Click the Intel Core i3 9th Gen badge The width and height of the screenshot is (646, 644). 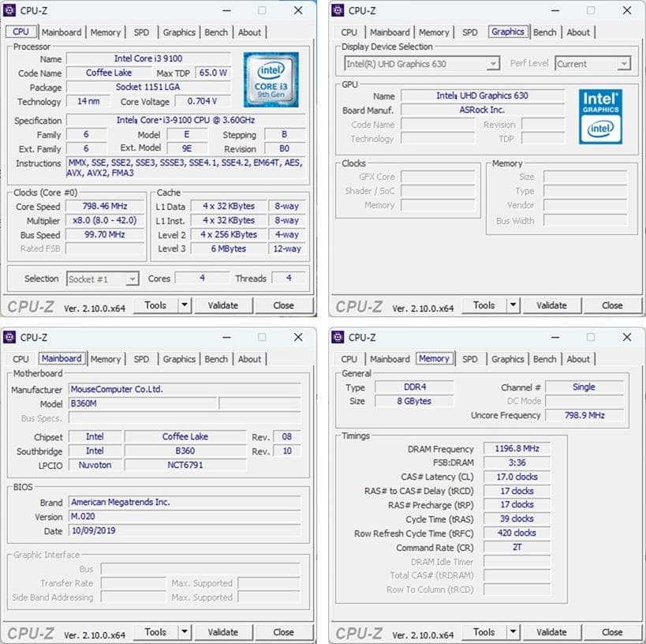(x=272, y=78)
